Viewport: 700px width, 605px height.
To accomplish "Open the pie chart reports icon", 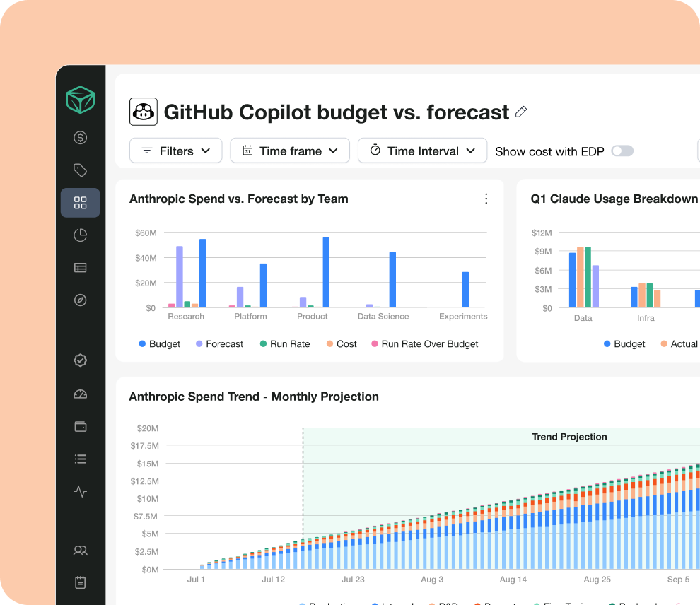I will (81, 235).
